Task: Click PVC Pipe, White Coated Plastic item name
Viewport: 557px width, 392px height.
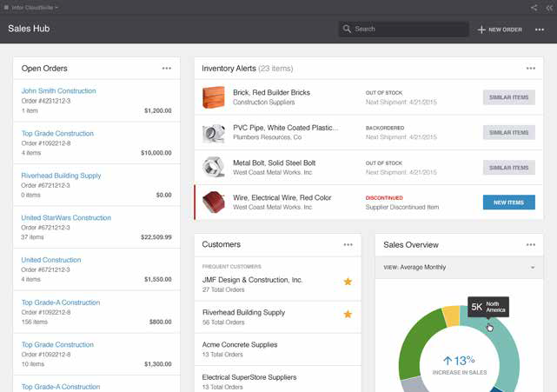Action: (x=286, y=128)
